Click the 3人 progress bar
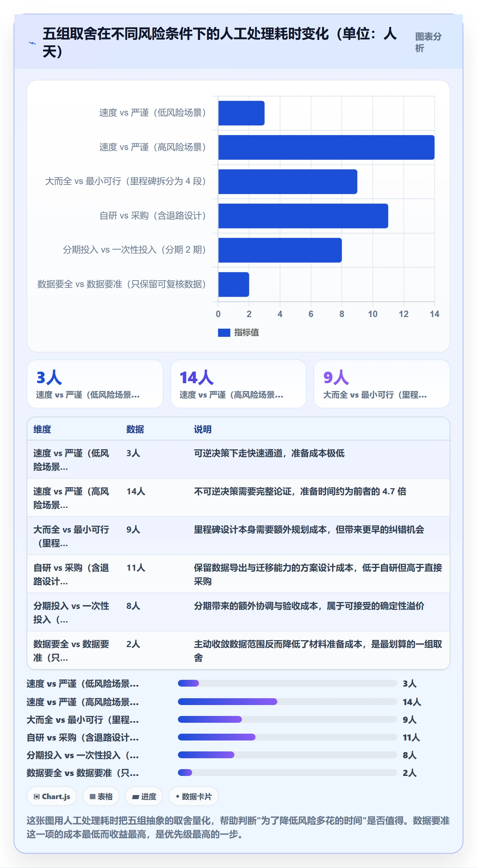Image resolution: width=477 pixels, height=868 pixels. (288, 683)
